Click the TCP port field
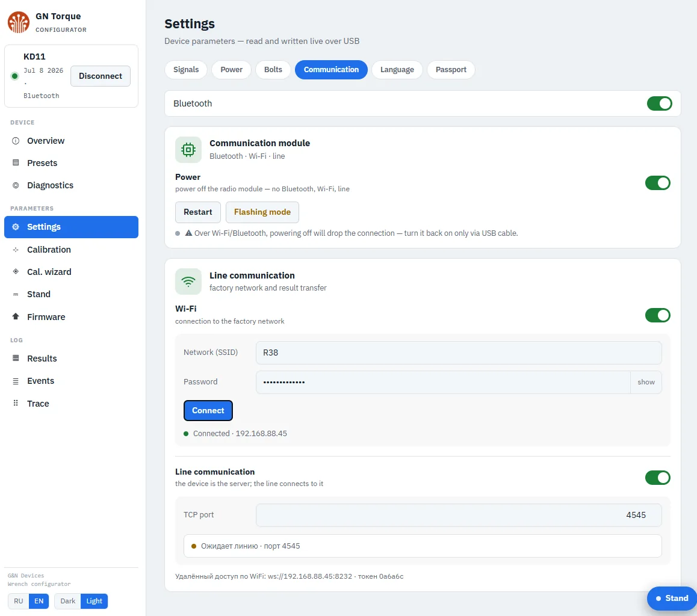Viewport: 697px width, 616px height. [459, 515]
